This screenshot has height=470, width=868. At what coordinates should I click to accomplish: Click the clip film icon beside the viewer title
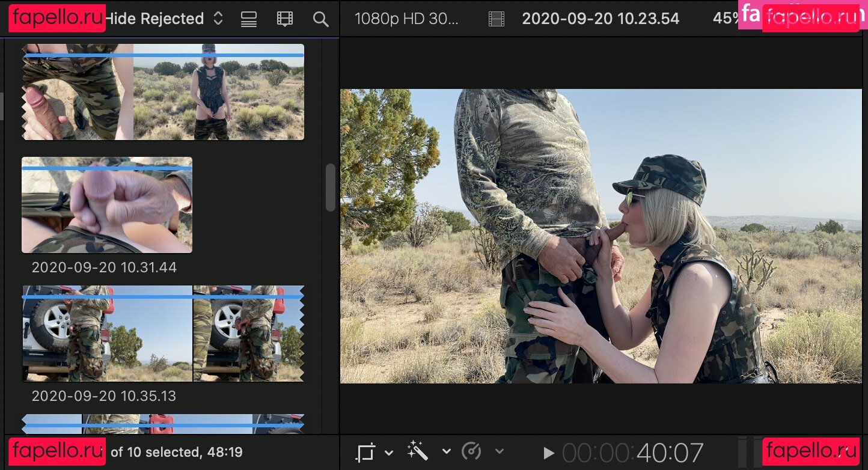[497, 19]
